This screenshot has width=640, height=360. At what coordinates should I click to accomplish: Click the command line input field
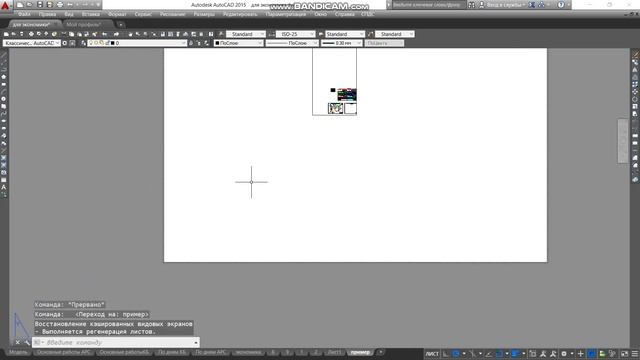116,342
